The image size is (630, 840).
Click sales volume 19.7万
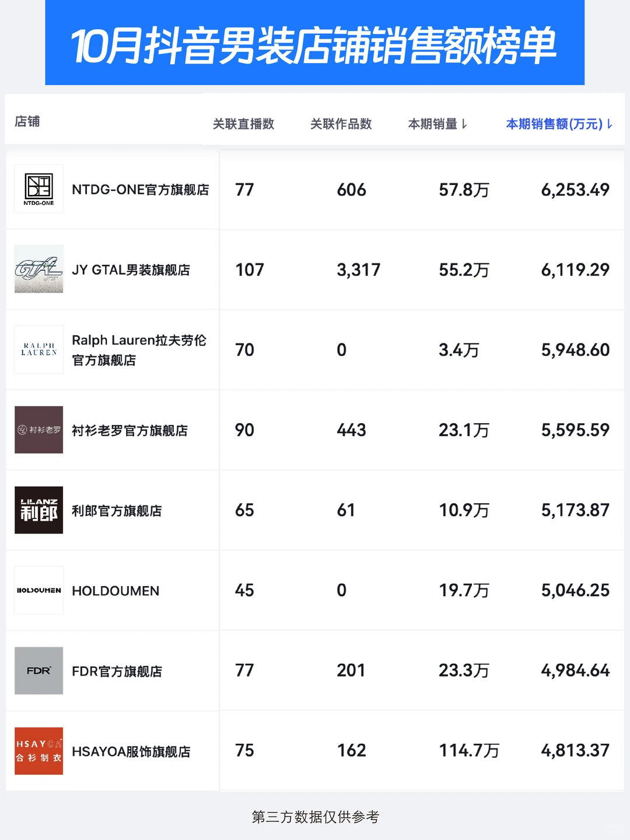[464, 590]
